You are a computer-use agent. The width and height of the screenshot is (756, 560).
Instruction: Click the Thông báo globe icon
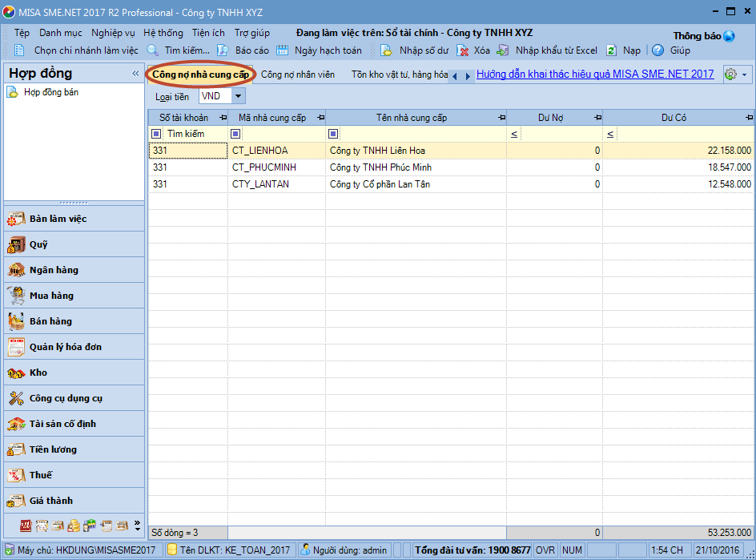tap(729, 36)
